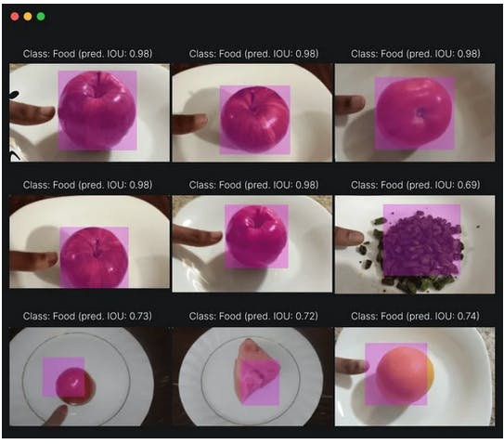
Task: Open the first row's middle apple thumbnail
Action: coord(252,112)
